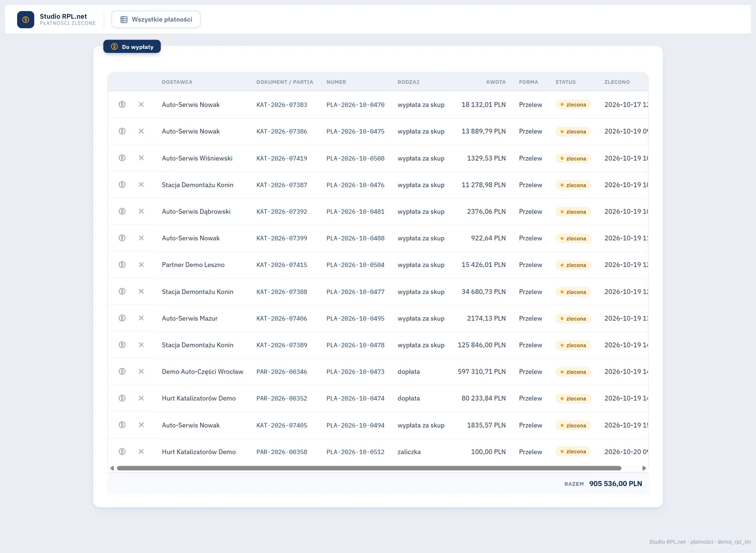Click the total 905 536,00 PLN
This screenshot has width=756, height=553.
tap(615, 484)
